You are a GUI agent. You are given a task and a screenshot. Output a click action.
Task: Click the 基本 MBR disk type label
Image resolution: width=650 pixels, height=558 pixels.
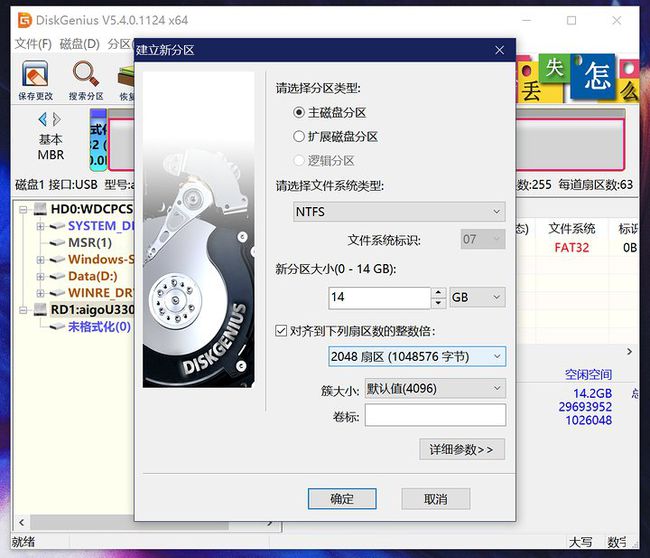tap(51, 147)
